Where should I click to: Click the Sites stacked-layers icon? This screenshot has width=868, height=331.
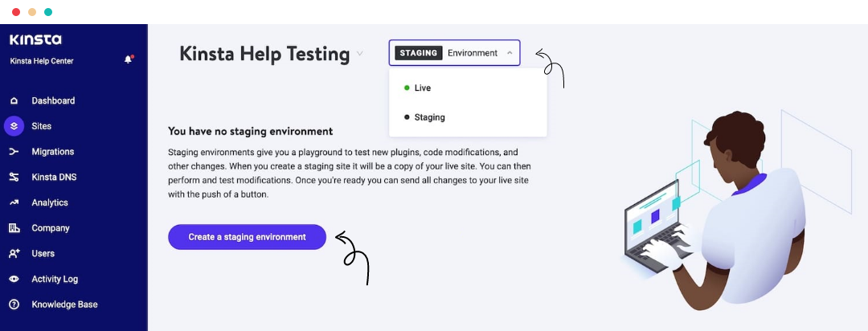[14, 126]
